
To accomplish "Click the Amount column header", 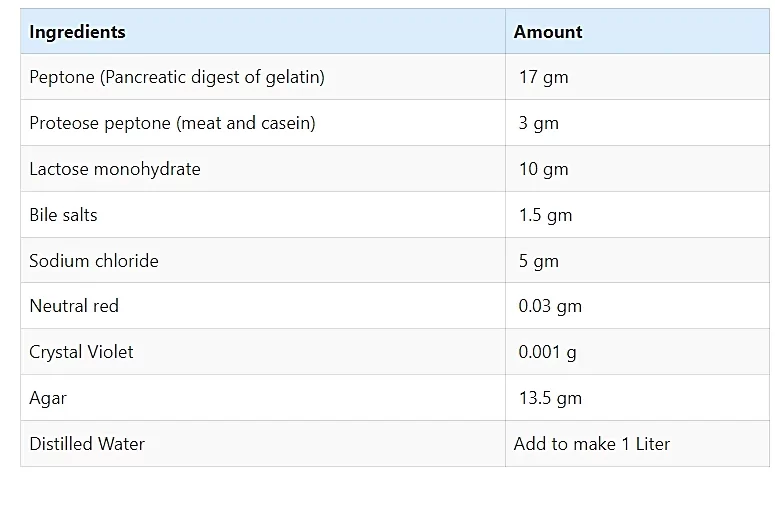I will click(x=637, y=31).
